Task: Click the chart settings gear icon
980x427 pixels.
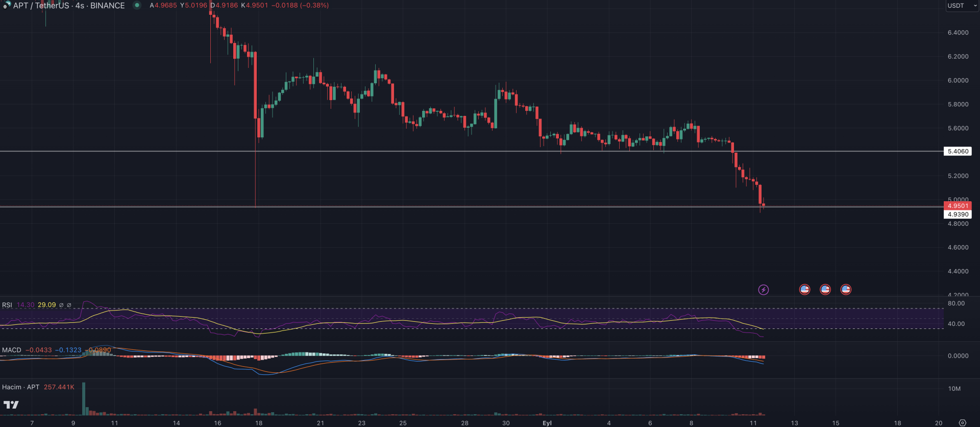Action: coord(962,423)
